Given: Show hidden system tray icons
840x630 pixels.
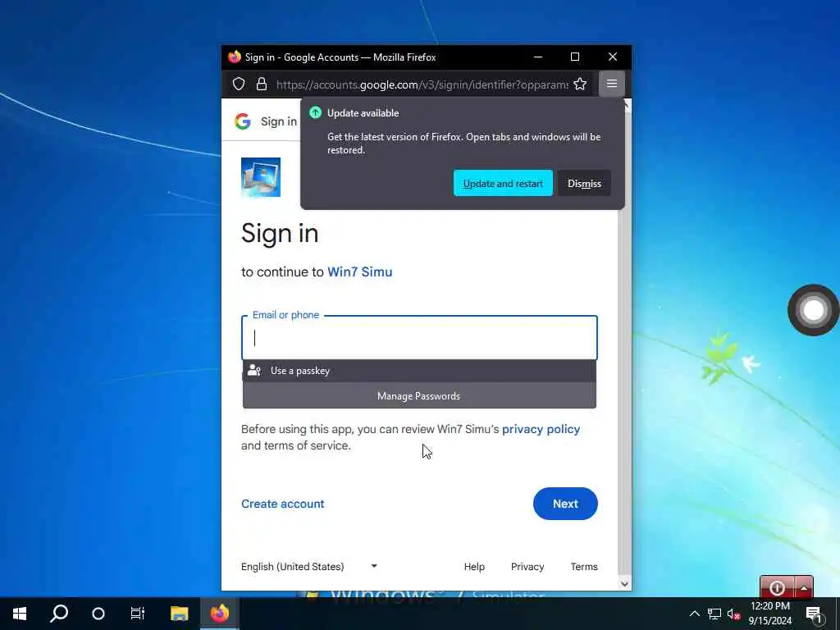Looking at the screenshot, I should coord(694,614).
